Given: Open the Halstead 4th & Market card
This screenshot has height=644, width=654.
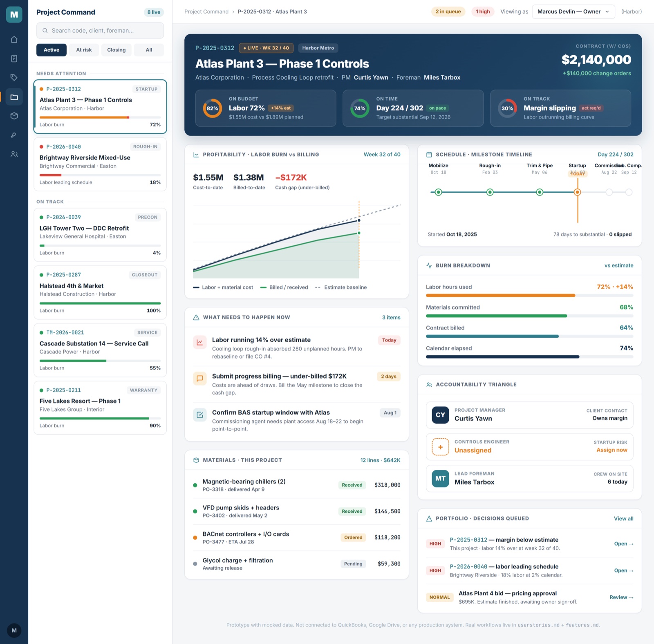Looking at the screenshot, I should click(x=100, y=292).
